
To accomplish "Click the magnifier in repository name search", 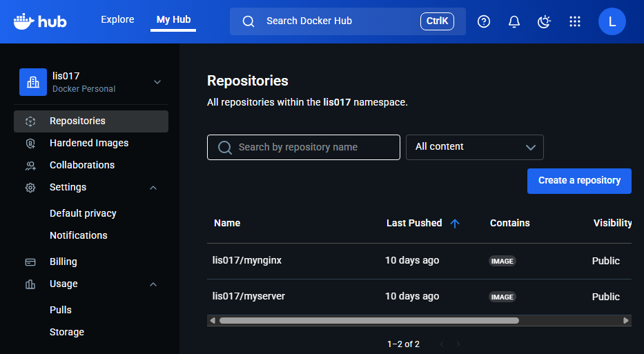I will coord(224,148).
